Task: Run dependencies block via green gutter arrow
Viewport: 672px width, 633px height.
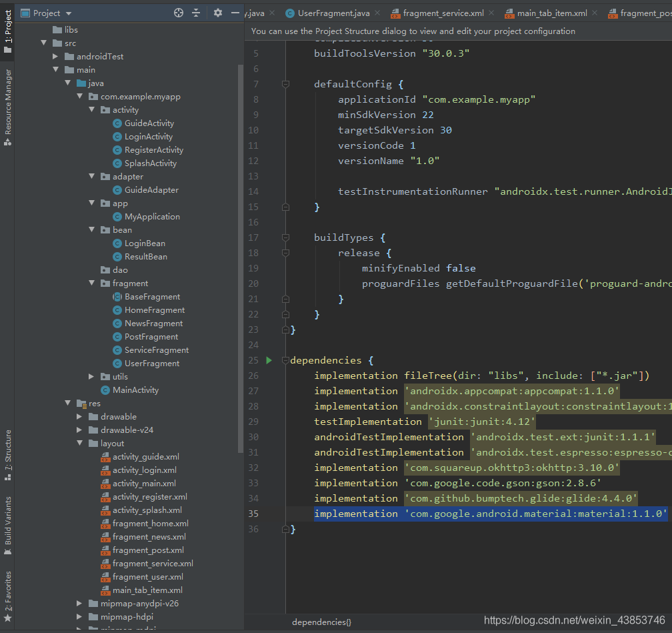Action: pyautogui.click(x=269, y=360)
